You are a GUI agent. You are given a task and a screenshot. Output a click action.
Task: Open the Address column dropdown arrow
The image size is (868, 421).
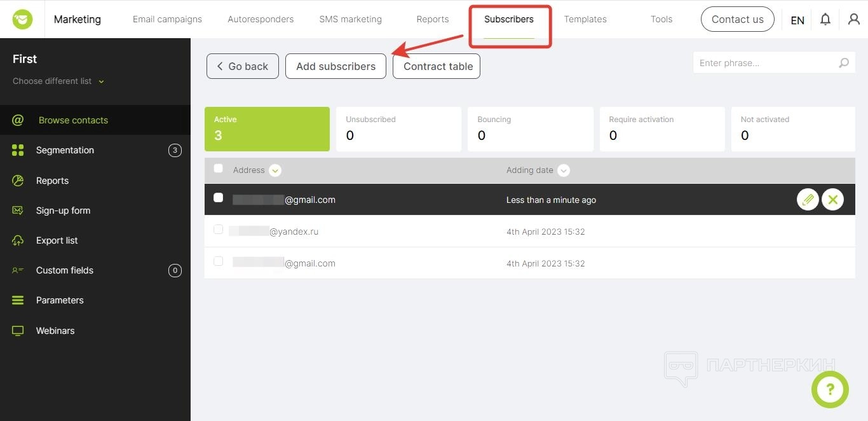[275, 170]
